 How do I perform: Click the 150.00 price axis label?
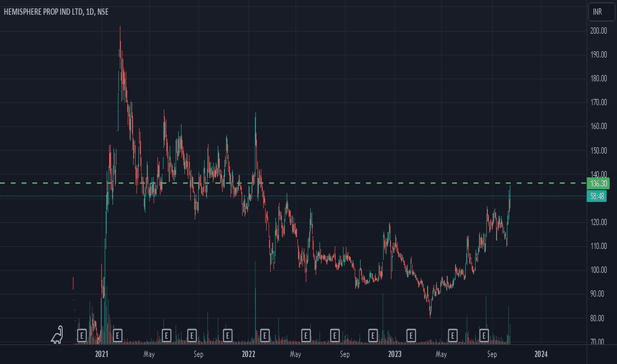click(598, 151)
